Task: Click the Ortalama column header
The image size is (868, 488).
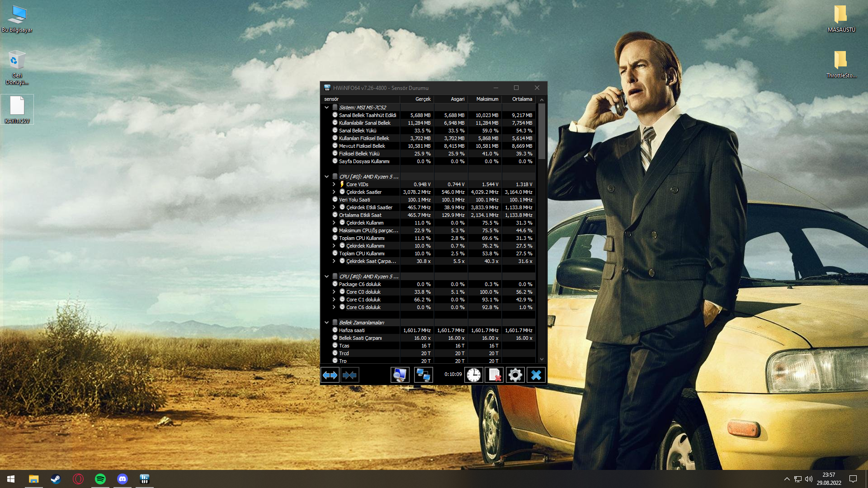Action: [522, 99]
